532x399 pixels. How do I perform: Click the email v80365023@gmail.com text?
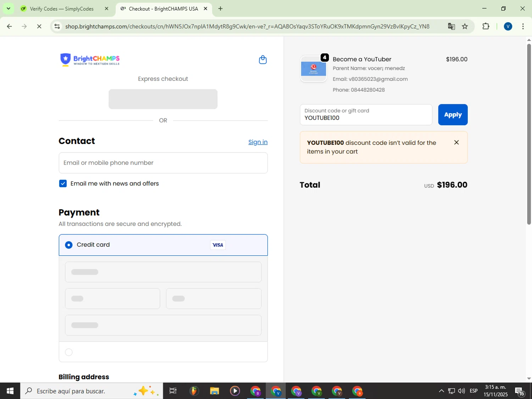click(378, 79)
